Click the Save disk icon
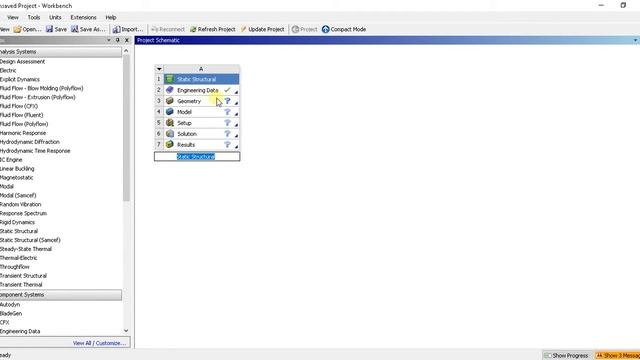640x360 pixels. pos(49,29)
